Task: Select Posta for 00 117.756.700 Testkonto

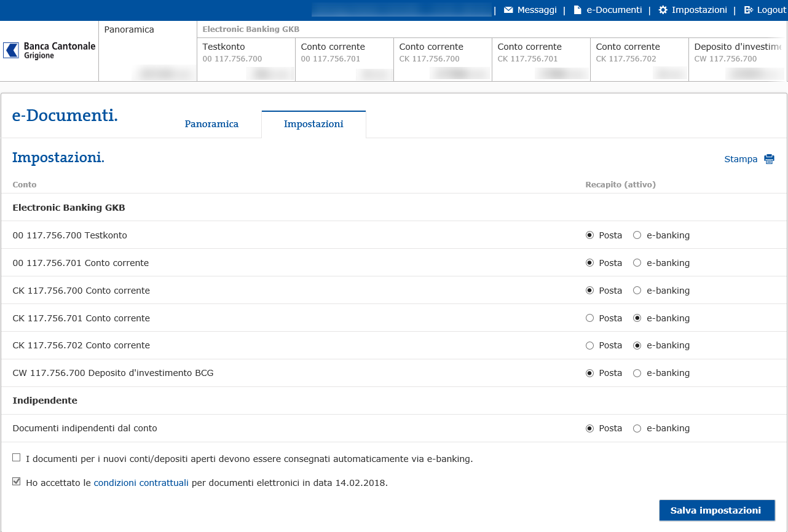Action: [x=590, y=235]
